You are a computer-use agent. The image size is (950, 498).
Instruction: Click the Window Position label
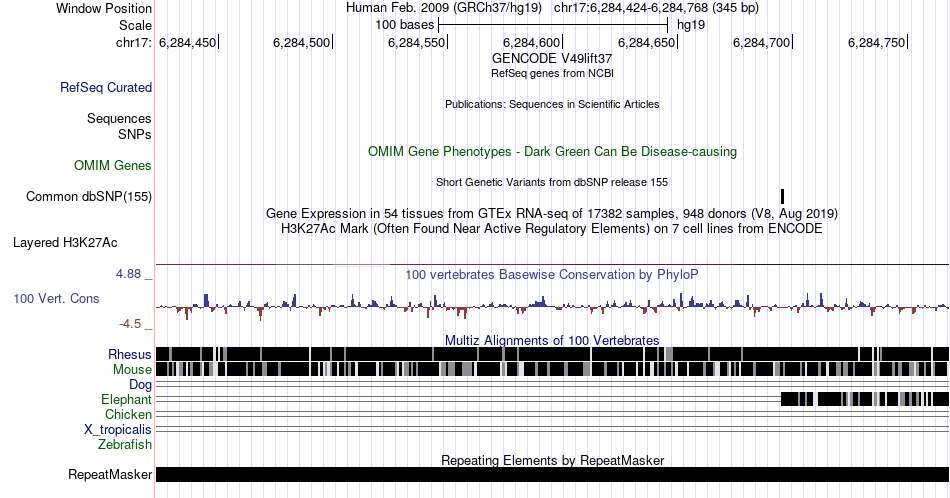(x=104, y=8)
